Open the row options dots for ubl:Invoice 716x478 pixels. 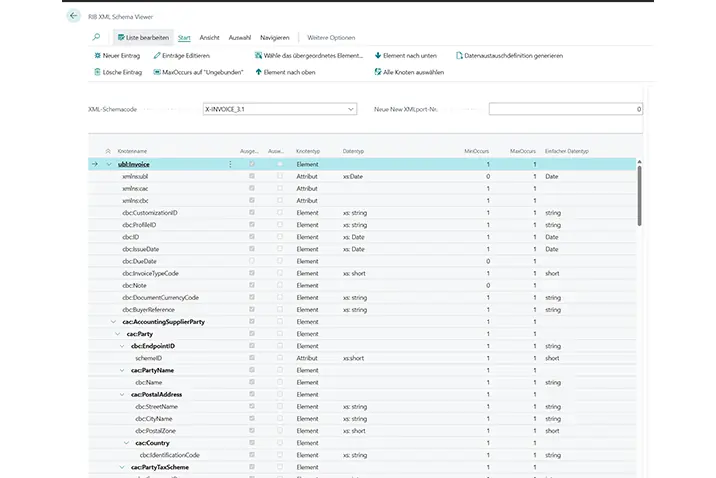pyautogui.click(x=230, y=164)
